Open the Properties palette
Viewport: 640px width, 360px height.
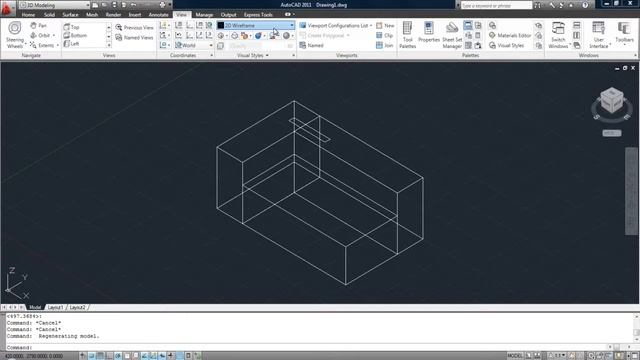coord(429,32)
